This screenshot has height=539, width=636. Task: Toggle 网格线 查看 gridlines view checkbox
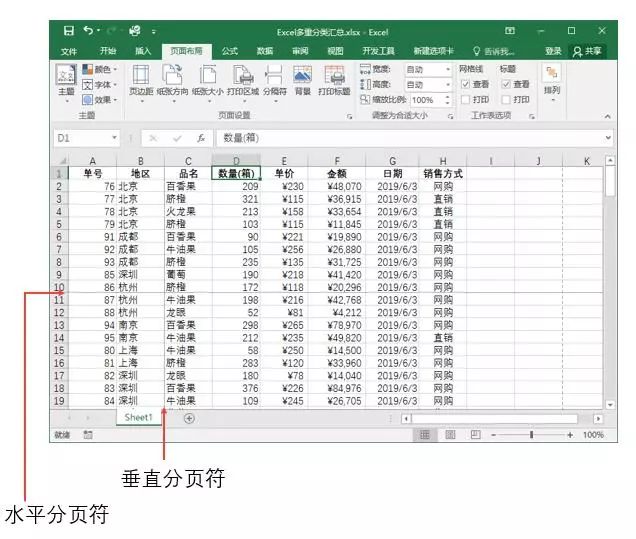coord(465,85)
